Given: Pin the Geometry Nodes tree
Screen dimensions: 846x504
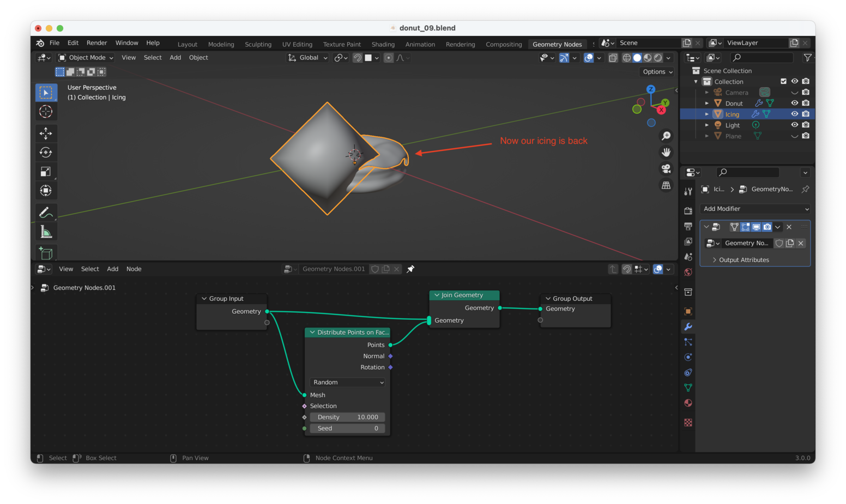Looking at the screenshot, I should (x=410, y=269).
